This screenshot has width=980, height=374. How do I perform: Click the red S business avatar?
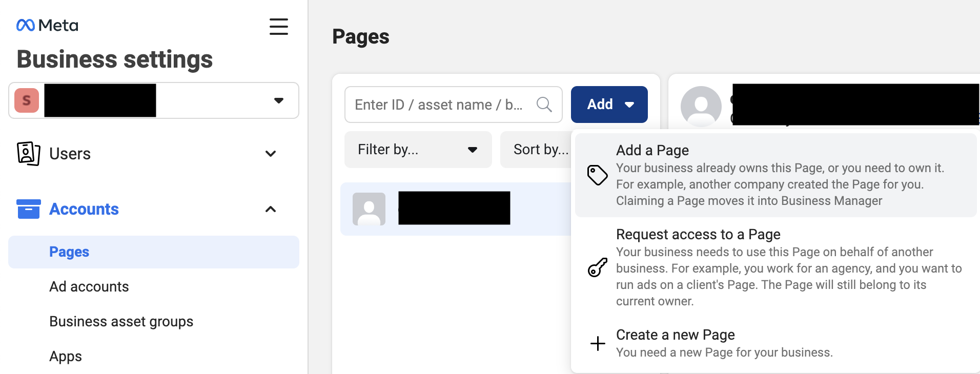pos(27,100)
